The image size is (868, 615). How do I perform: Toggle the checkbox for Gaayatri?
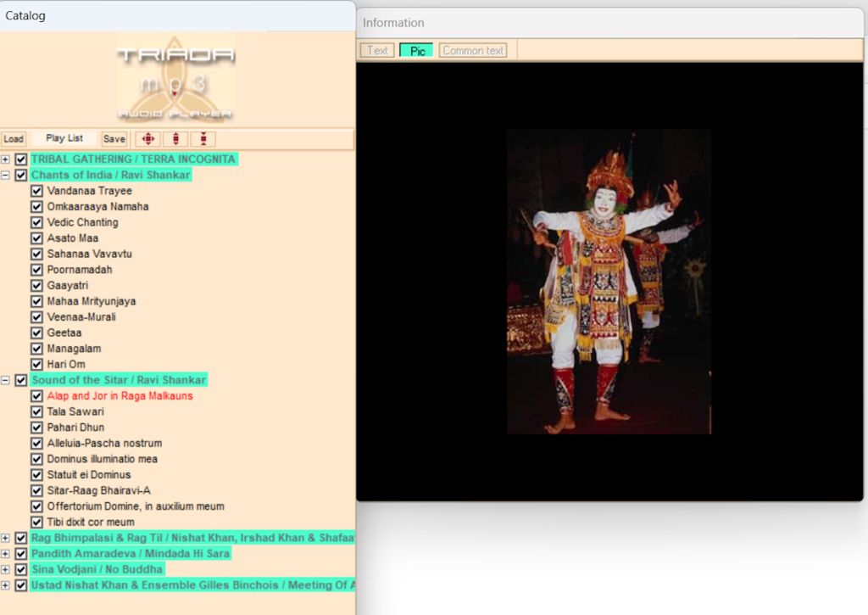coord(37,285)
